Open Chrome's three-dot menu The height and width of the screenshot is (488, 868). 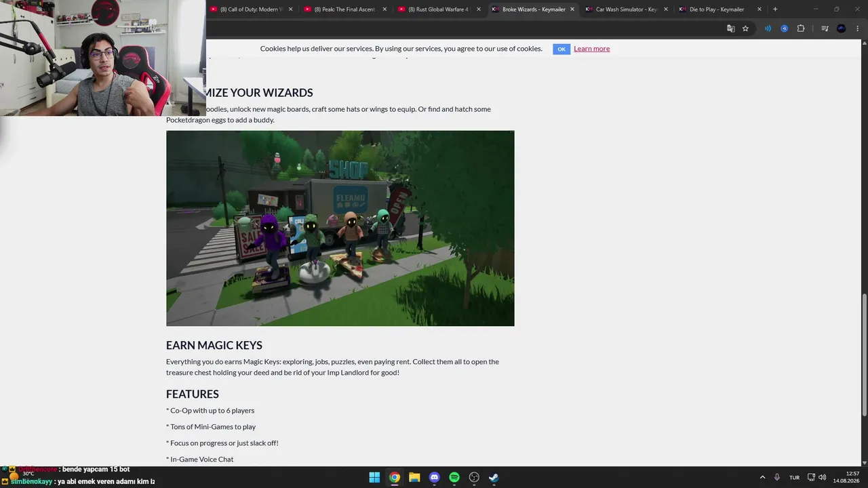[x=858, y=28]
